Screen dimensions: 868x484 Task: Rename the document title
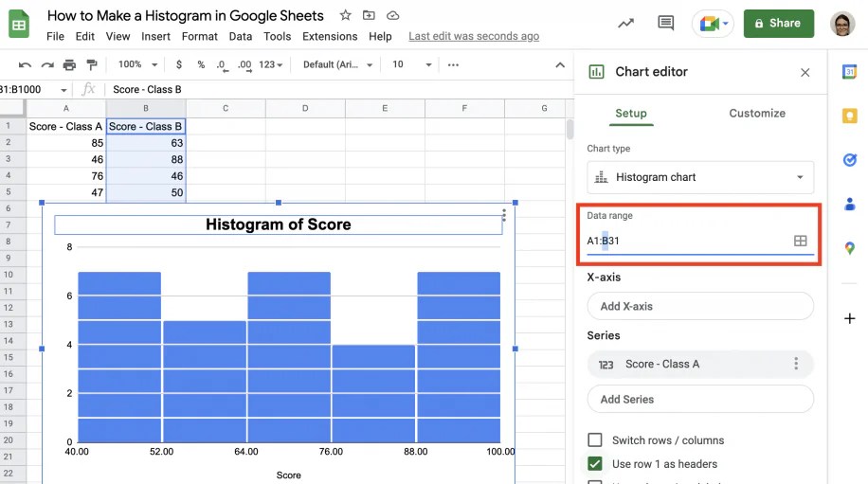click(x=186, y=15)
